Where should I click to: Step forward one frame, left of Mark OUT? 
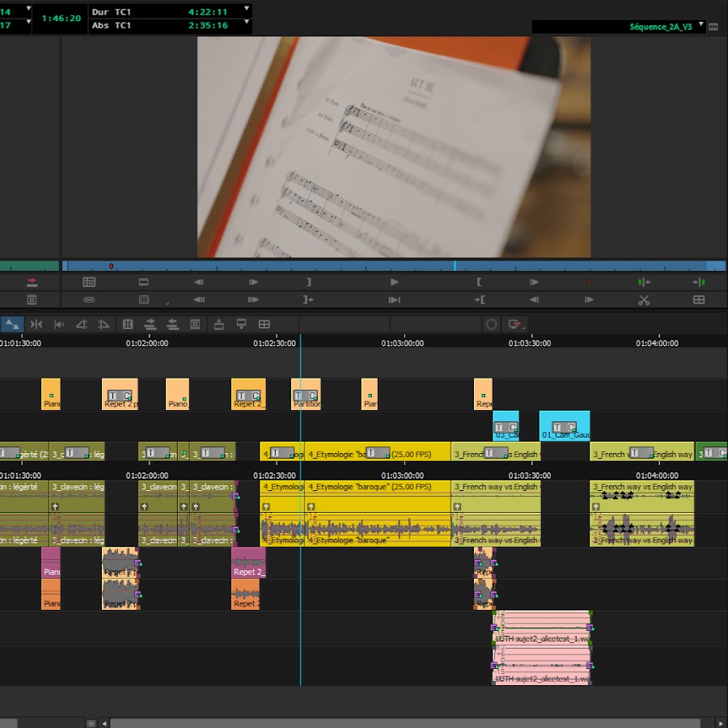click(x=253, y=281)
